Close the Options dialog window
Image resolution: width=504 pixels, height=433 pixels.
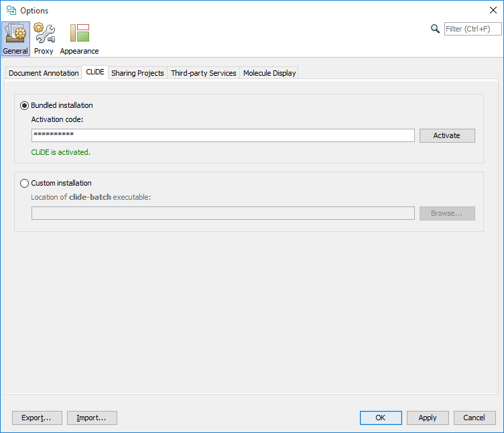(493, 10)
